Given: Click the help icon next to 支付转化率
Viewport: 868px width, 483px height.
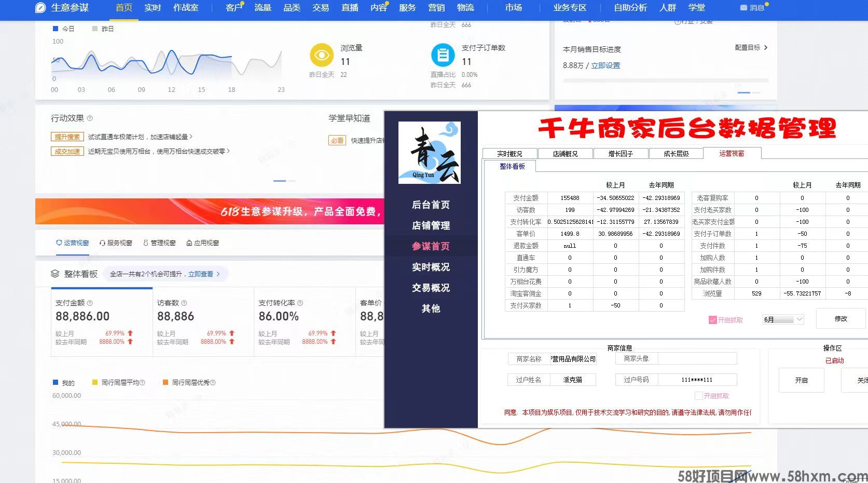Looking at the screenshot, I should [x=300, y=303].
